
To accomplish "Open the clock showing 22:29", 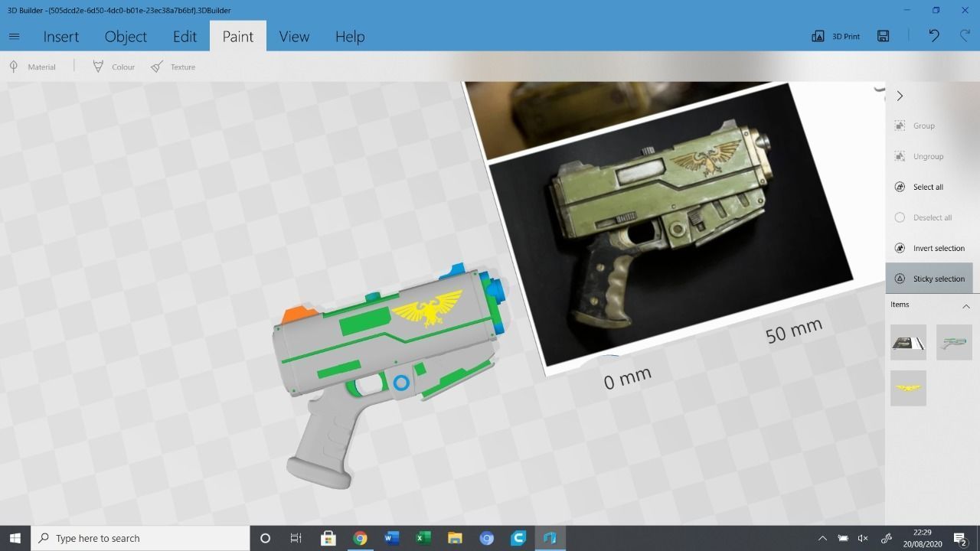I will coord(923,538).
